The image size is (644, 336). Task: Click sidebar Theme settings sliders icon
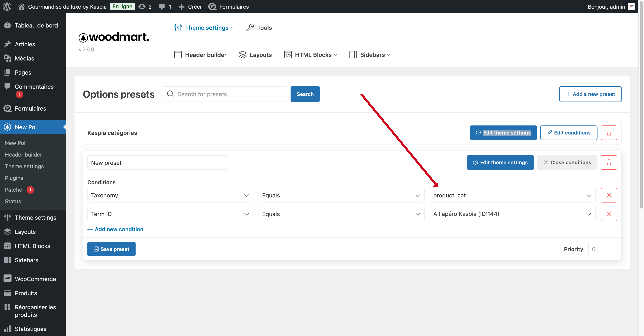click(8, 217)
